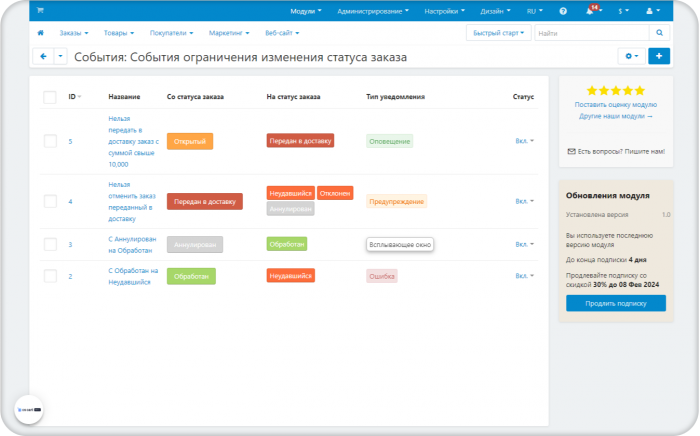The width and height of the screenshot is (700, 436).
Task: Click Всплывающее окно notification badge
Action: point(400,245)
